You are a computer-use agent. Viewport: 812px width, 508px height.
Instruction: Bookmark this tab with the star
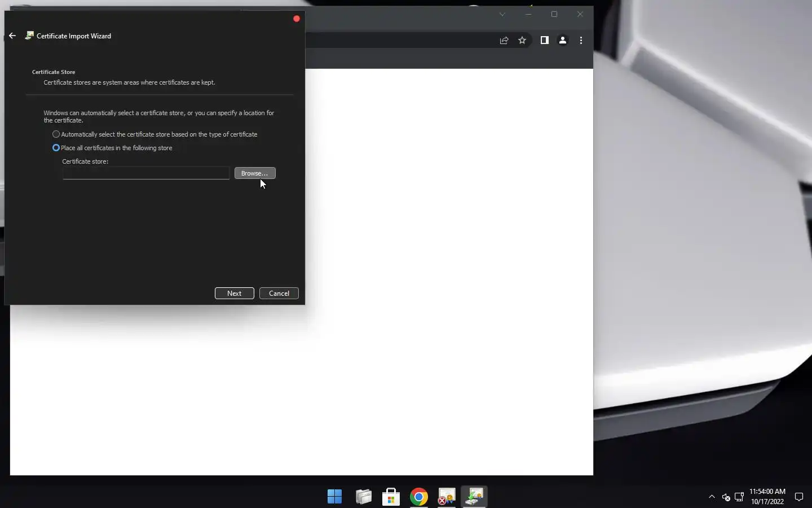(522, 40)
